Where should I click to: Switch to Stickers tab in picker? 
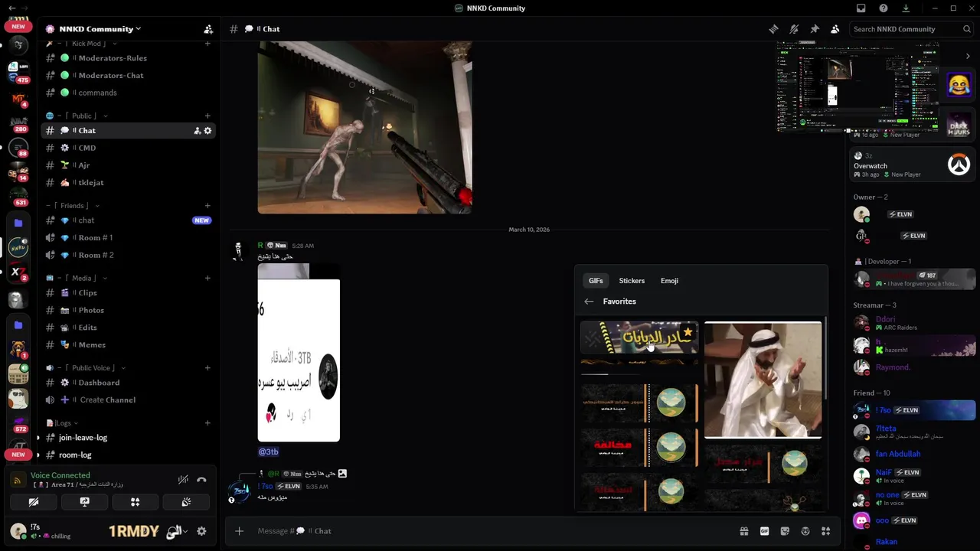pos(632,281)
